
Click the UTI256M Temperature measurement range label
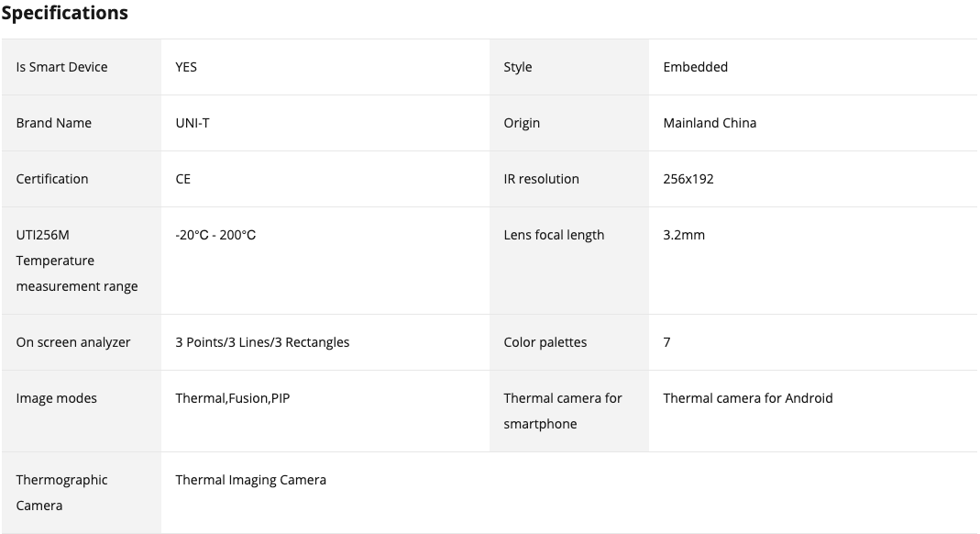tap(77, 261)
